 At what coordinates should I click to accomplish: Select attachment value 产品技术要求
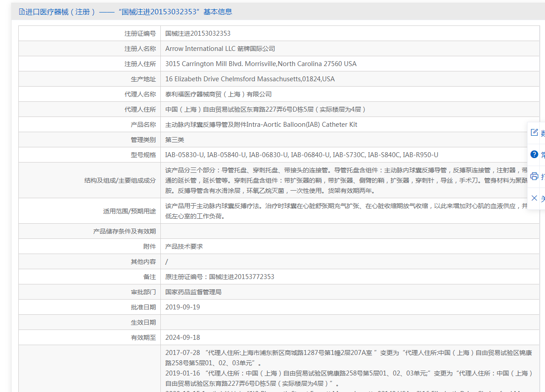pos(184,246)
